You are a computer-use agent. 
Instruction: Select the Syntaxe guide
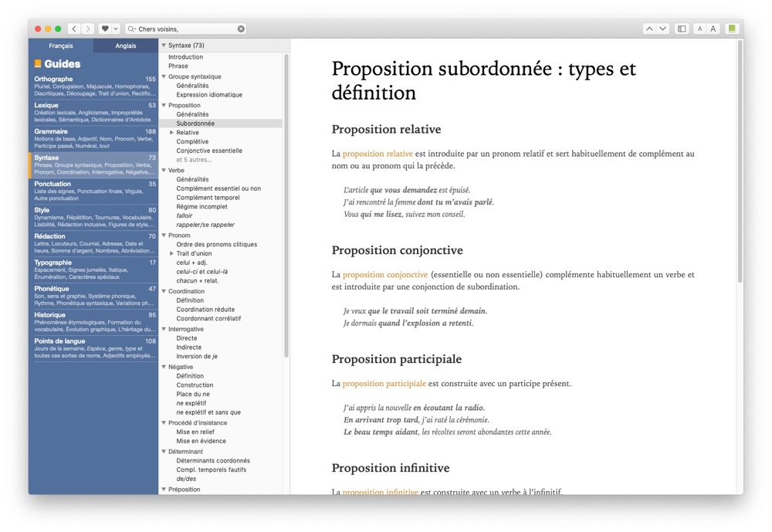coord(93,164)
